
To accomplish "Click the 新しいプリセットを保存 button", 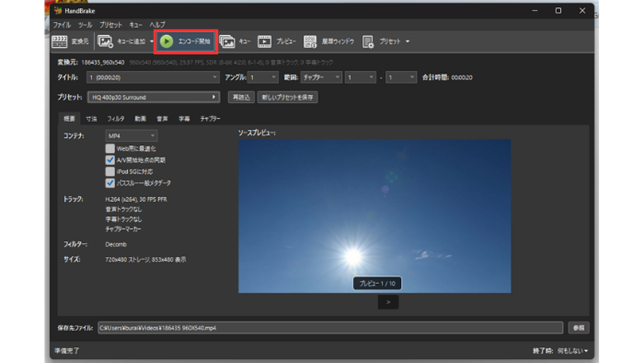I will click(288, 97).
